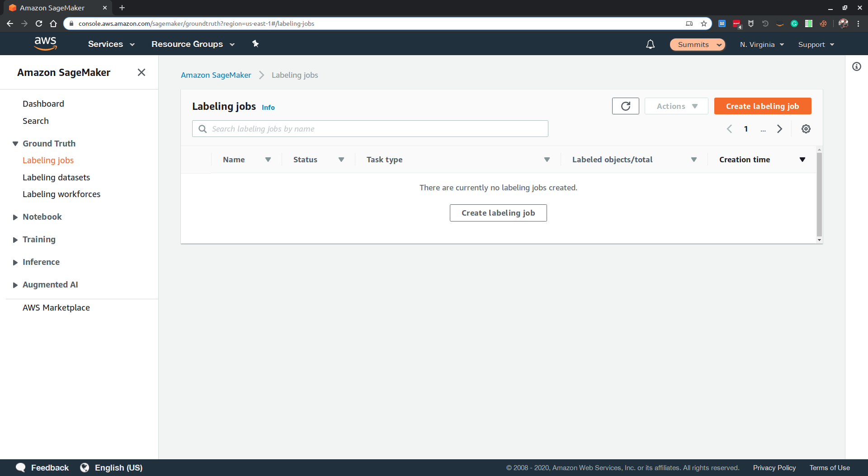Open the Privacy Policy link
Image resolution: width=868 pixels, height=476 pixels.
coord(774,467)
